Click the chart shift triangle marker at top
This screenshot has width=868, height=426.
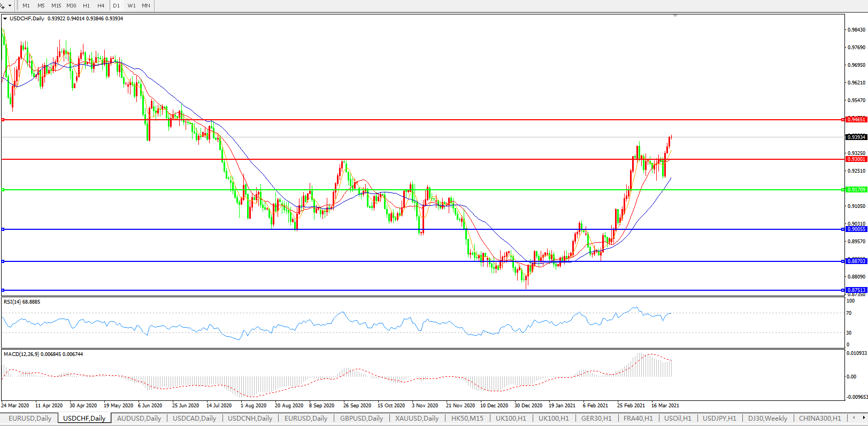coord(675,16)
